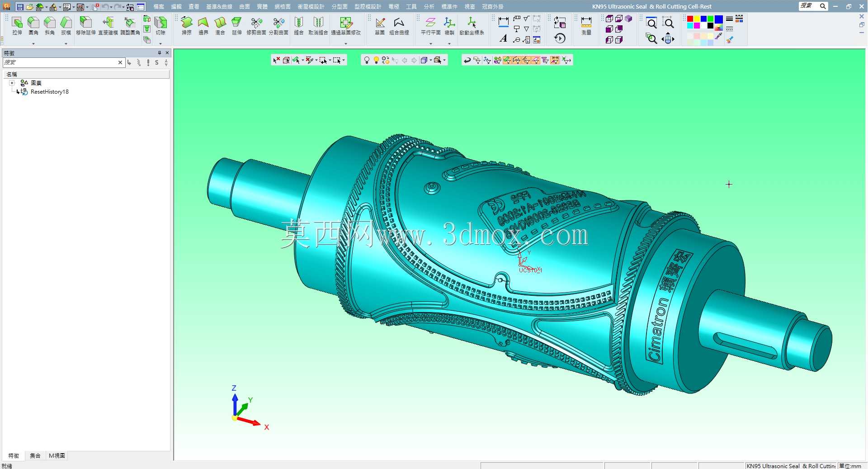Viewport: 868px width, 469px height.
Task: Select the ResetHistory18 feature
Action: [50, 92]
